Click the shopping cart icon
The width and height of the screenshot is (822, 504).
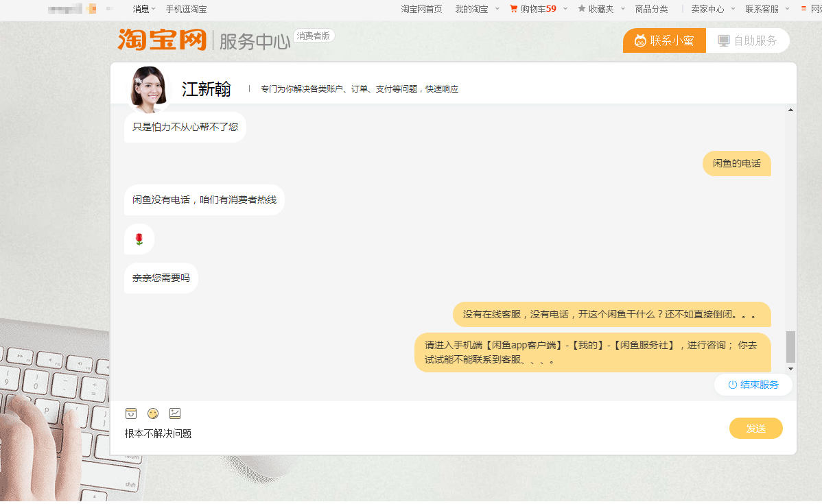(514, 9)
